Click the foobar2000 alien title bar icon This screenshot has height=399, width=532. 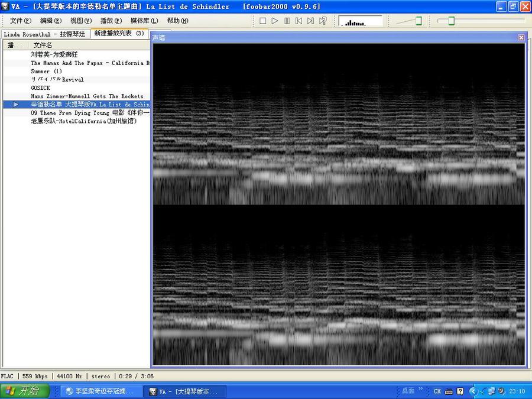tap(5, 7)
